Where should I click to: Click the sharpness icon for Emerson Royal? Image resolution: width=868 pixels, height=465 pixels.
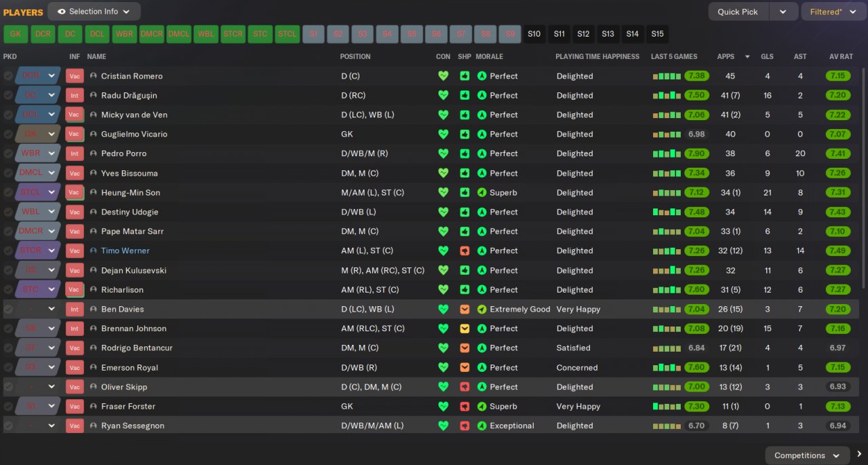tap(465, 367)
